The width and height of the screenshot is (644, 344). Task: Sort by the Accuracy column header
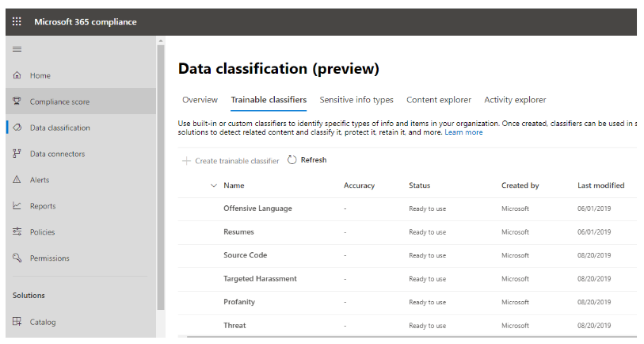(359, 185)
